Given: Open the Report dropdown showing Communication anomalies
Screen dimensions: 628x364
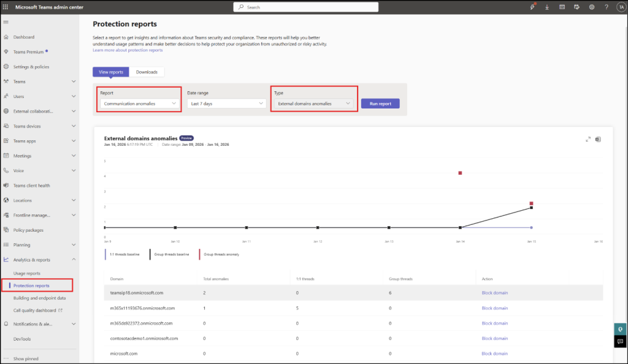Looking at the screenshot, I should pyautogui.click(x=139, y=104).
